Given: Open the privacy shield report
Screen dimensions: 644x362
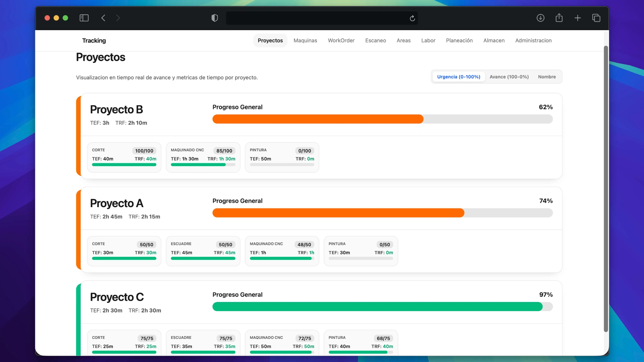Looking at the screenshot, I should coord(214,18).
